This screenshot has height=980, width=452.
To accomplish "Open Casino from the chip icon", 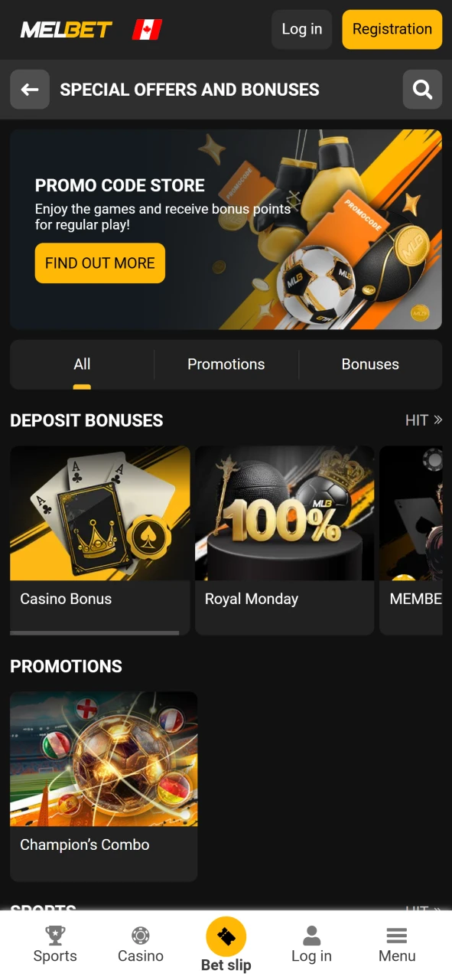I will coord(141,935).
